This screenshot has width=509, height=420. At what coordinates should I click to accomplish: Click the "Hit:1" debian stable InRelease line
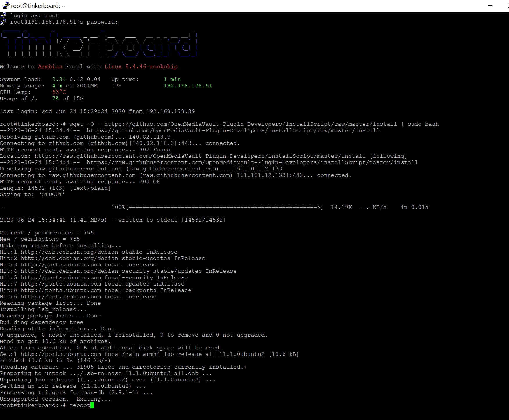(x=89, y=252)
